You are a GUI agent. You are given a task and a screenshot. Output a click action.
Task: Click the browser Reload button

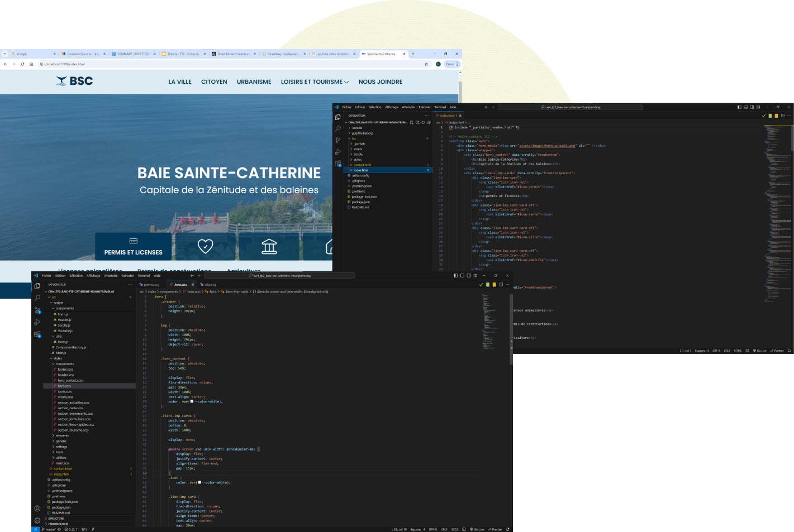22,64
